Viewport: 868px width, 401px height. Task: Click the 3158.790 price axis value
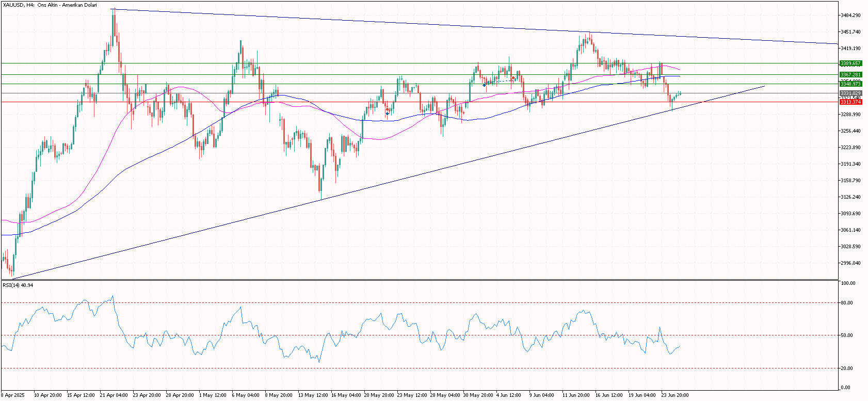point(850,181)
